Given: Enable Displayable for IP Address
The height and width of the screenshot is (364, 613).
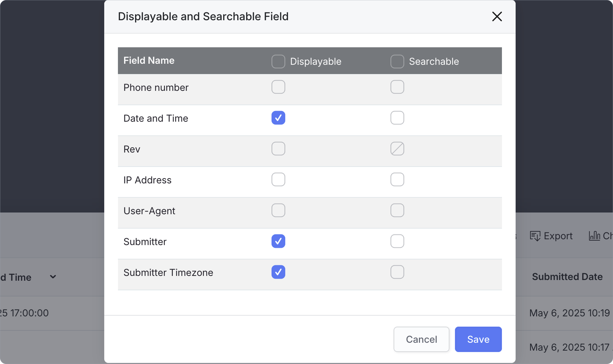Looking at the screenshot, I should [x=278, y=180].
